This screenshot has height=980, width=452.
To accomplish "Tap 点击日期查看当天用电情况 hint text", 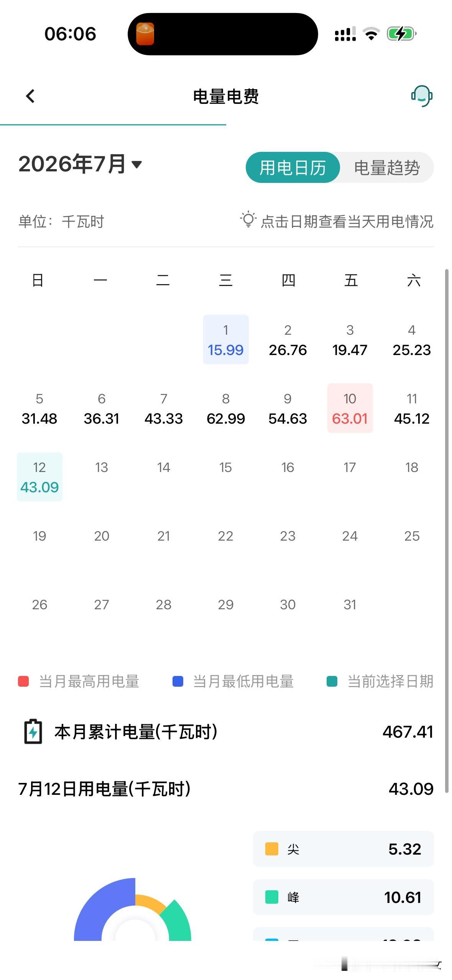I will [347, 222].
